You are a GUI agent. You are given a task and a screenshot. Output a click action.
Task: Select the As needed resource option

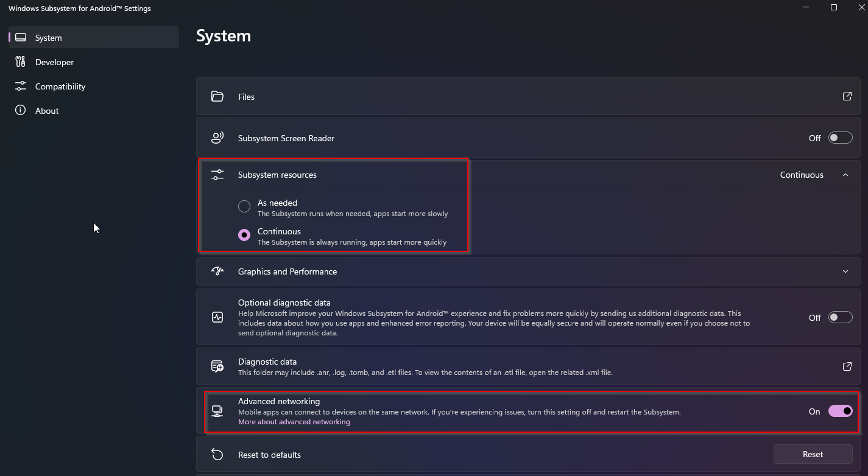(x=244, y=206)
